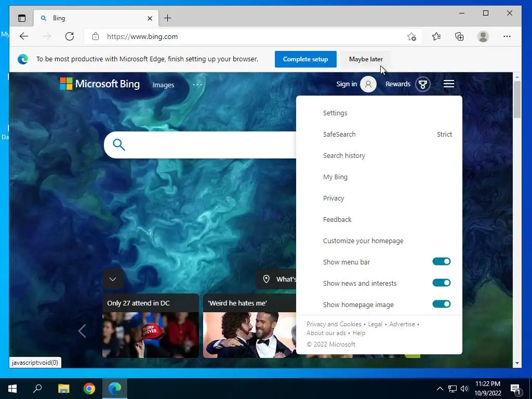
Task: Toggle Show news and interests switch
Action: pyautogui.click(x=442, y=283)
